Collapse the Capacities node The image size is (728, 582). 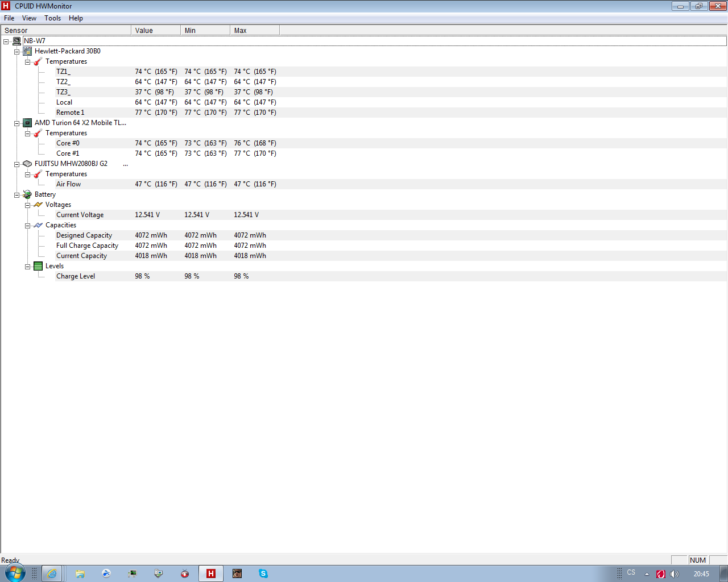click(27, 226)
